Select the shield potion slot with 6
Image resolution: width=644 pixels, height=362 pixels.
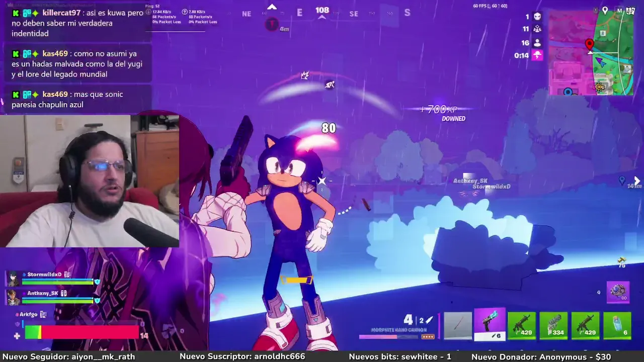617,326
